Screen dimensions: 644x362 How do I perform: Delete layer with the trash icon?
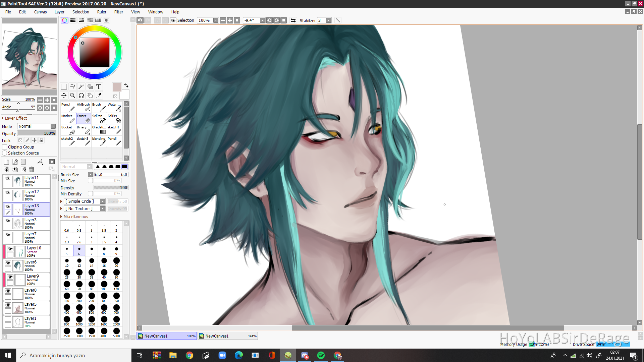[32, 170]
